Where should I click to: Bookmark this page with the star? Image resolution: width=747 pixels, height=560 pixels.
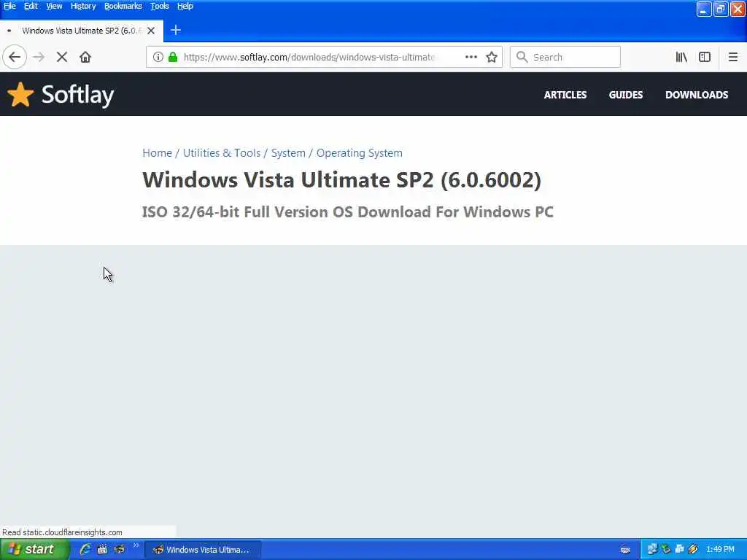[492, 57]
